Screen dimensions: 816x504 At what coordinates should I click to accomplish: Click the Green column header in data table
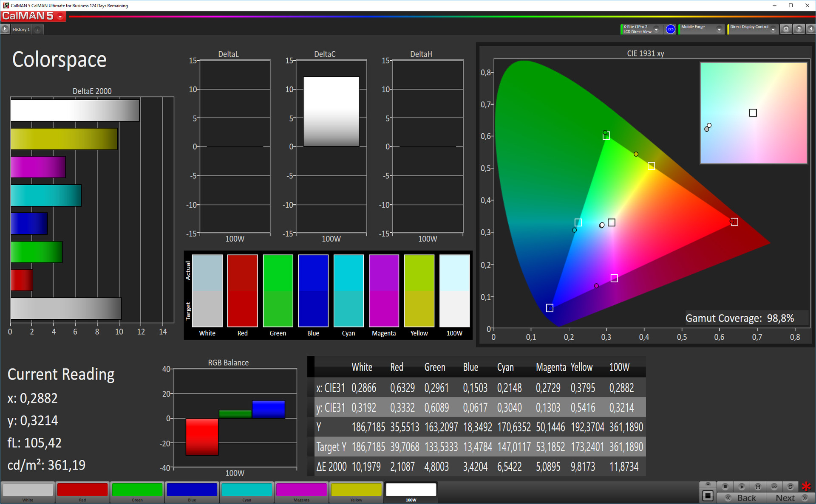click(435, 367)
